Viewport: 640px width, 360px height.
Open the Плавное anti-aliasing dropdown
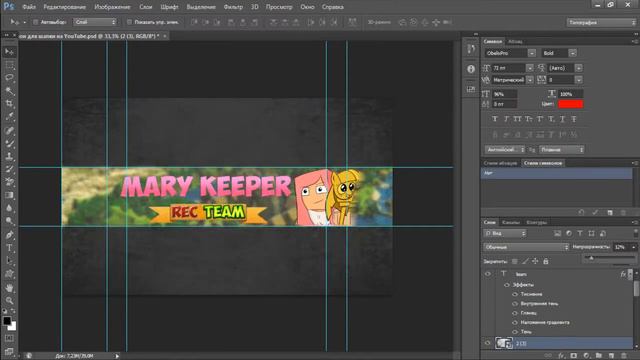(x=561, y=150)
